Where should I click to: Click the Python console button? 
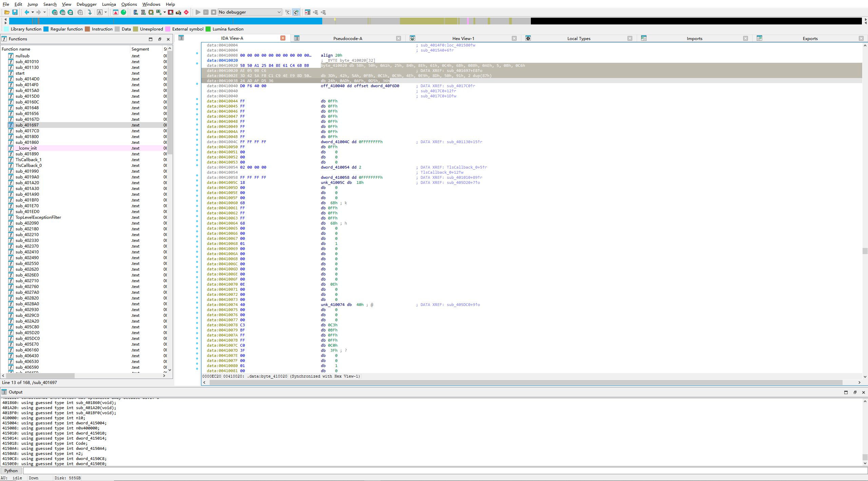(x=11, y=470)
